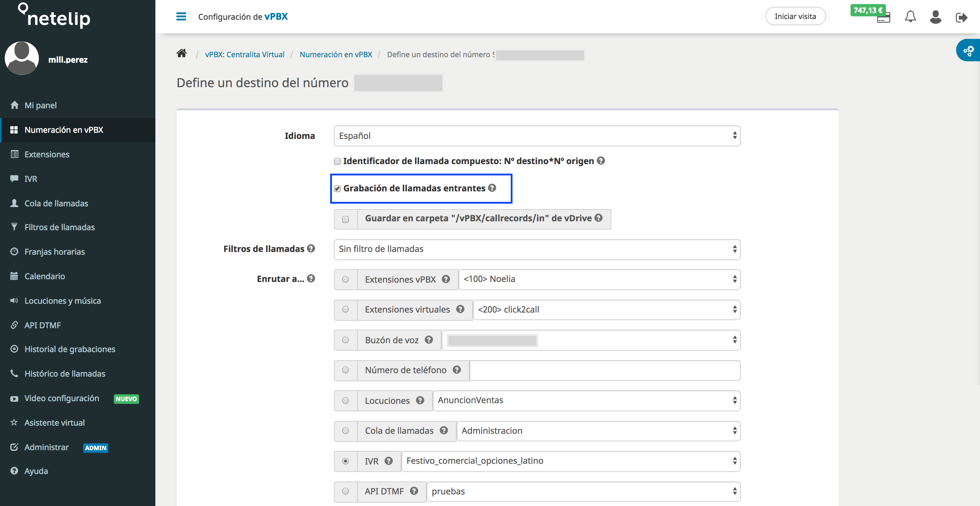Show help icon for API DTMF option

pos(414,491)
